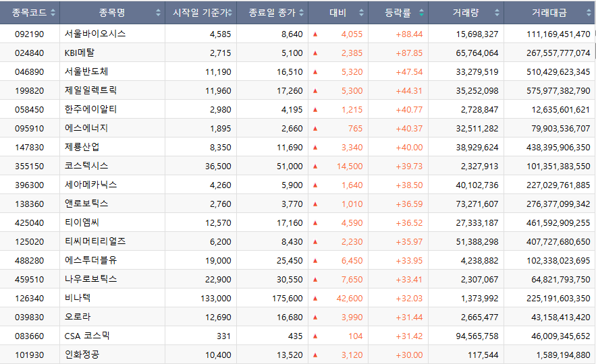The image size is (596, 364).
Task: Sort by 종료일 종가 column arrows
Action: [302, 13]
